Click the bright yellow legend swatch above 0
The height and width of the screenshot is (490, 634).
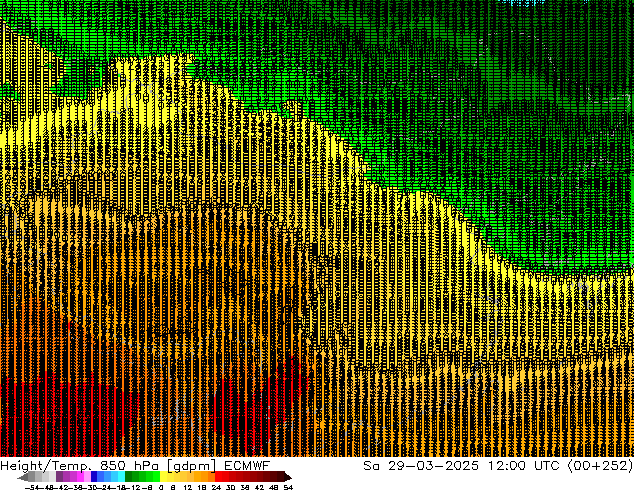163,477
